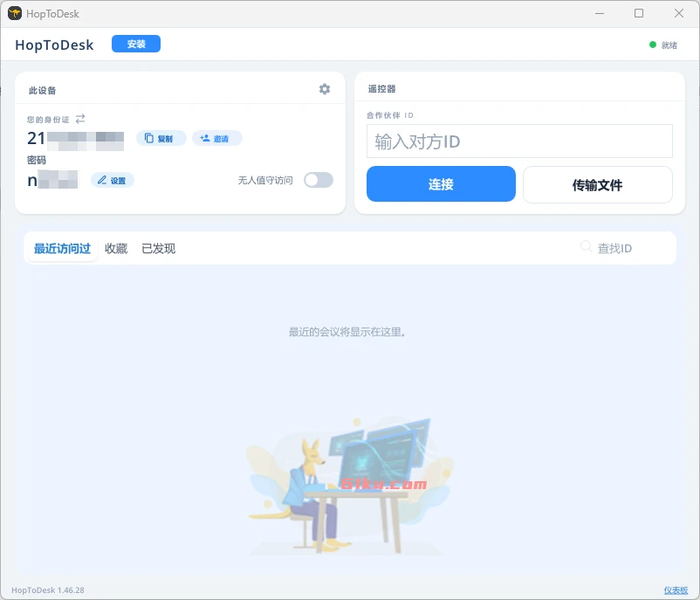
Task: Click the 最近的会议将显示在这里 message
Action: click(347, 332)
